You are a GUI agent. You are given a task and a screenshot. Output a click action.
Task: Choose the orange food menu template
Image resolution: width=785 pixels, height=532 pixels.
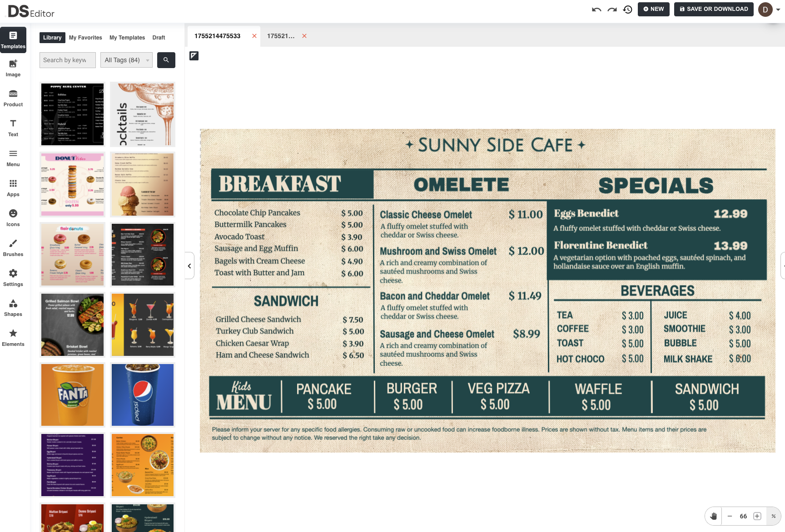point(143,465)
